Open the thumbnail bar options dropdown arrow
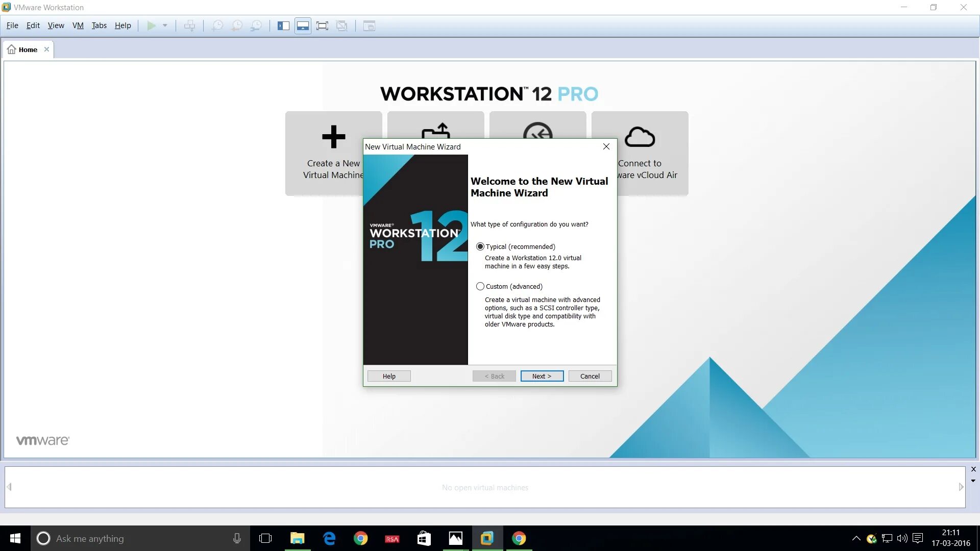This screenshot has height=551, width=980. [x=973, y=481]
